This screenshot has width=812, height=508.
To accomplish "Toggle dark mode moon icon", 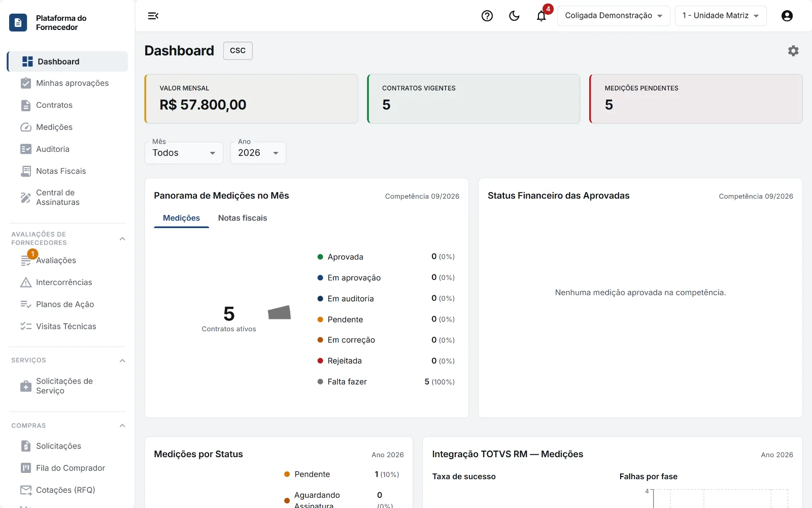I will tap(514, 16).
